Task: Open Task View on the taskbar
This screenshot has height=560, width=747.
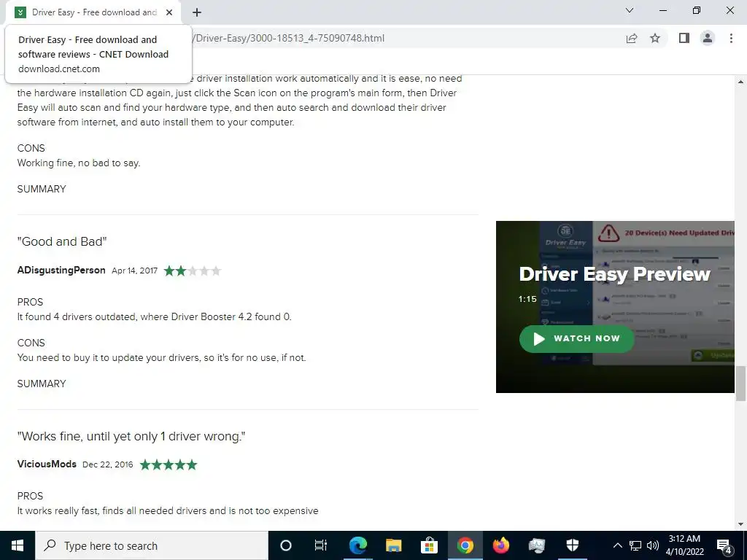Action: [321, 545]
